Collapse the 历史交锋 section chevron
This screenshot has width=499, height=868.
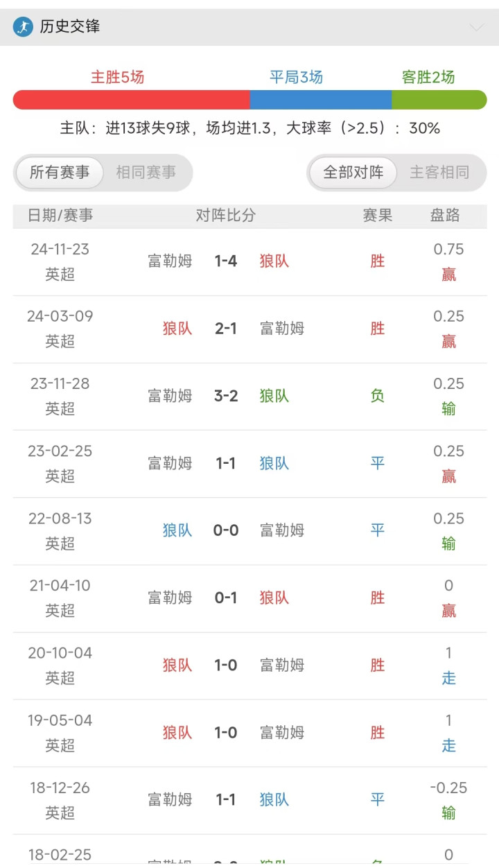pos(476,28)
